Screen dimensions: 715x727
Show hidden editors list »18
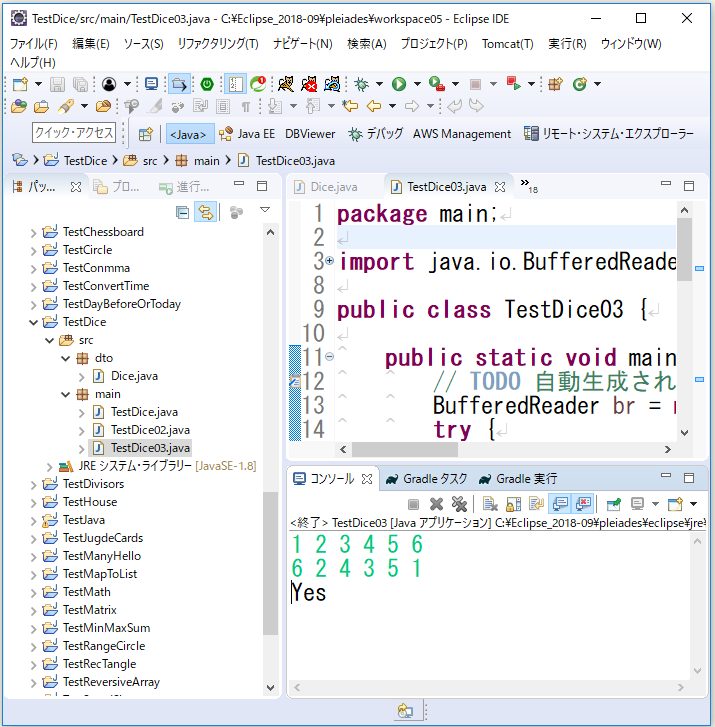[529, 186]
